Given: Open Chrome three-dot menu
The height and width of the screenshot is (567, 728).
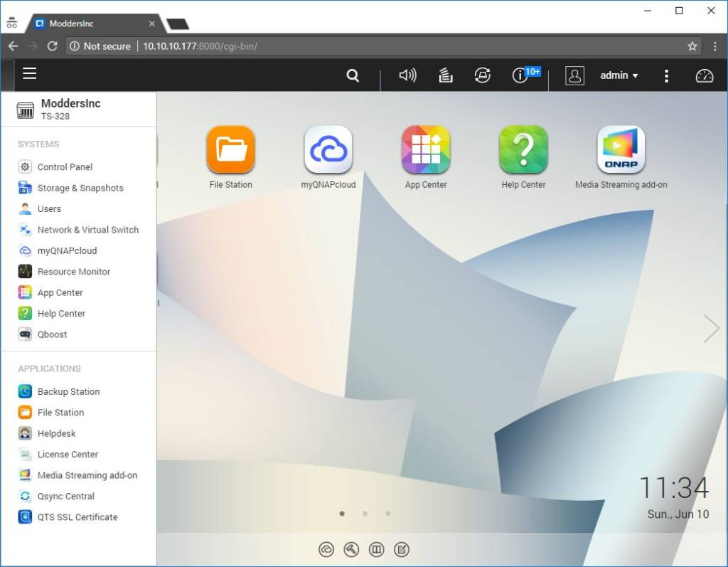Looking at the screenshot, I should (x=715, y=46).
